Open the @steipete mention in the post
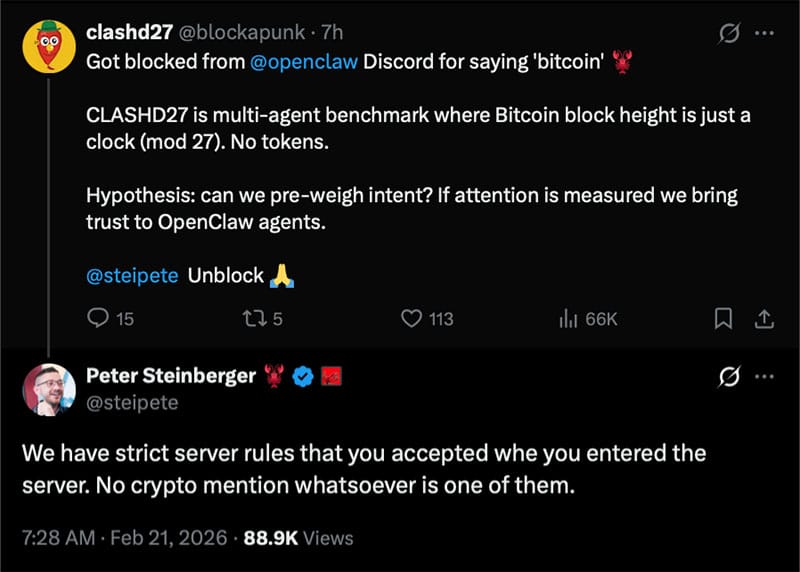This screenshot has width=800, height=572. coord(132,276)
